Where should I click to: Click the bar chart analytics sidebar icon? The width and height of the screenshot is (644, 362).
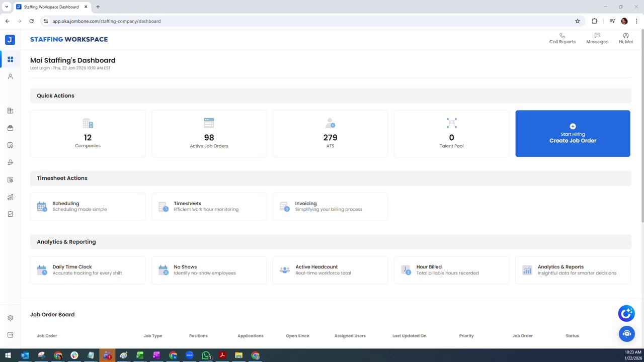[x=10, y=197]
